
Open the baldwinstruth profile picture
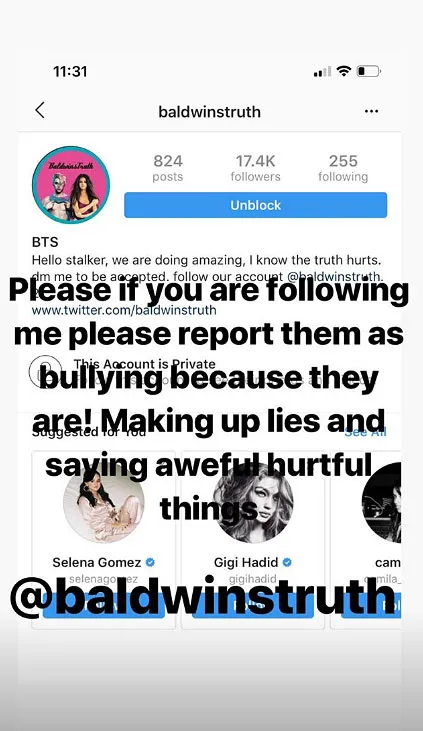[71, 185]
